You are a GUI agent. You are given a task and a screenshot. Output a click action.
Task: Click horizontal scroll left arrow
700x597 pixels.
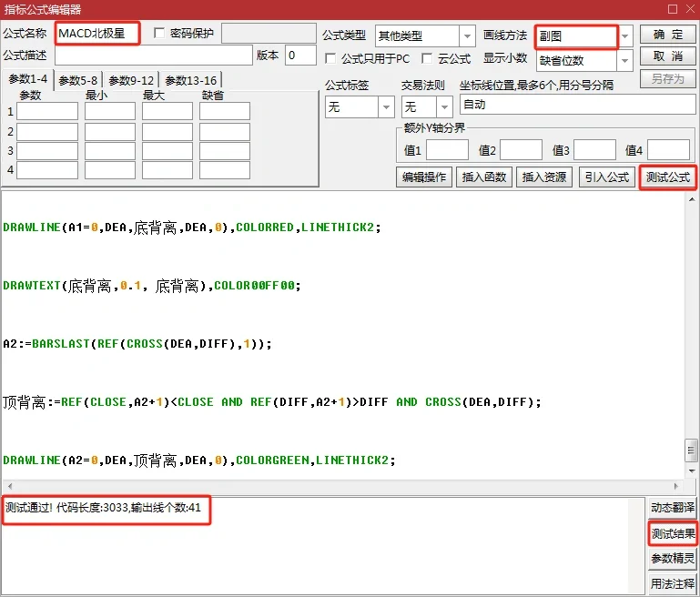10,486
